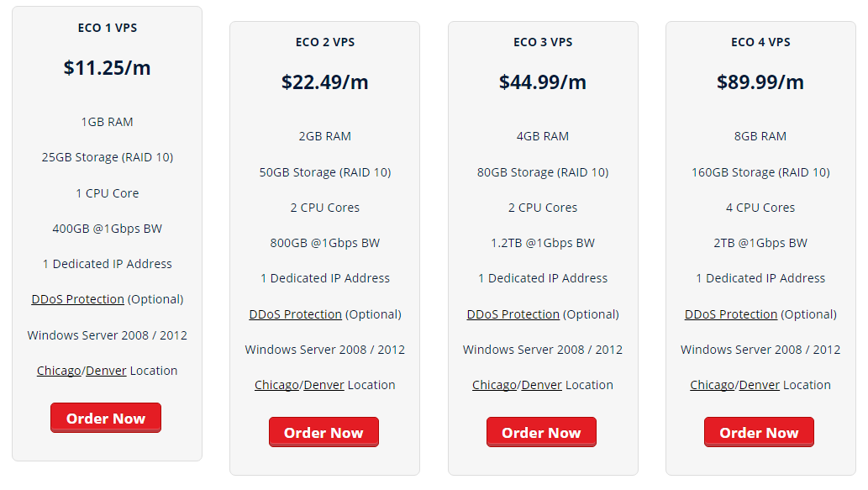The width and height of the screenshot is (868, 490).
Task: Follow the Denver link in ECO 1 card
Action: pos(106,371)
